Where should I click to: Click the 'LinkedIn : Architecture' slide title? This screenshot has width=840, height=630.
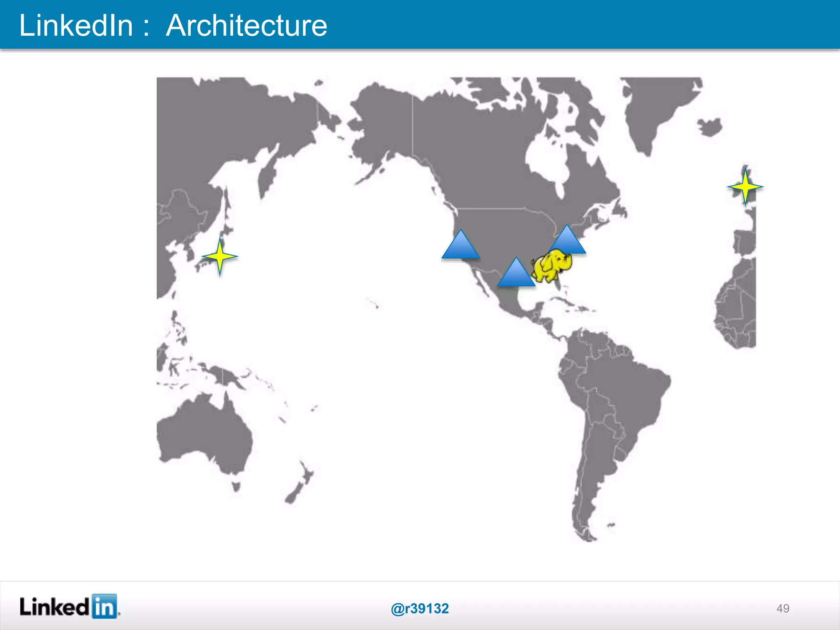(173, 25)
